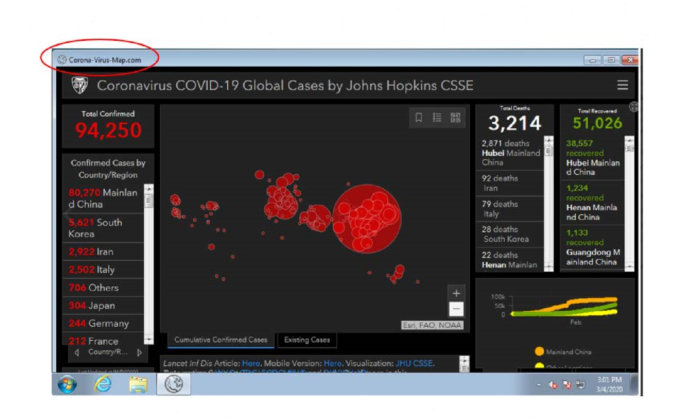Click the Esri, FAO, NOAA attribution
The height and width of the screenshot is (419, 698).
432,325
